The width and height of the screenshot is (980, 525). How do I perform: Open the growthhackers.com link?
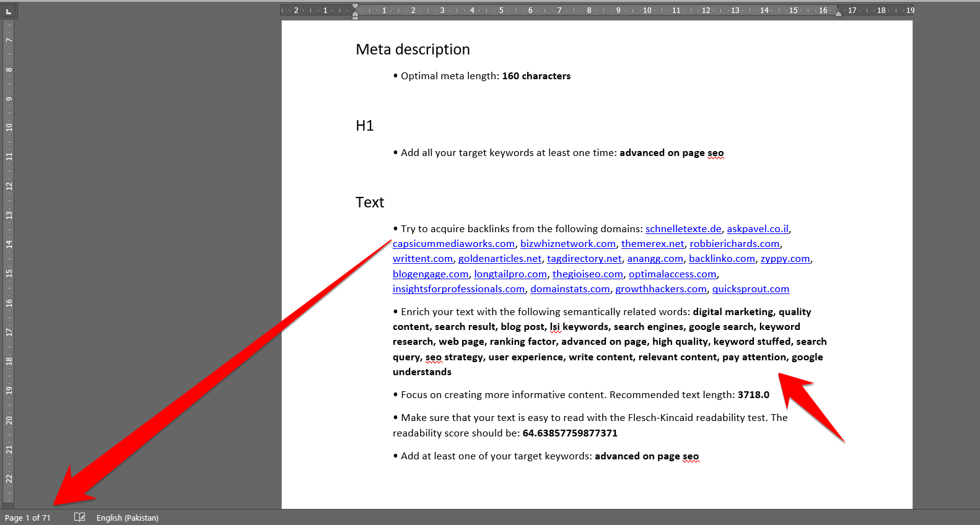[x=660, y=289]
